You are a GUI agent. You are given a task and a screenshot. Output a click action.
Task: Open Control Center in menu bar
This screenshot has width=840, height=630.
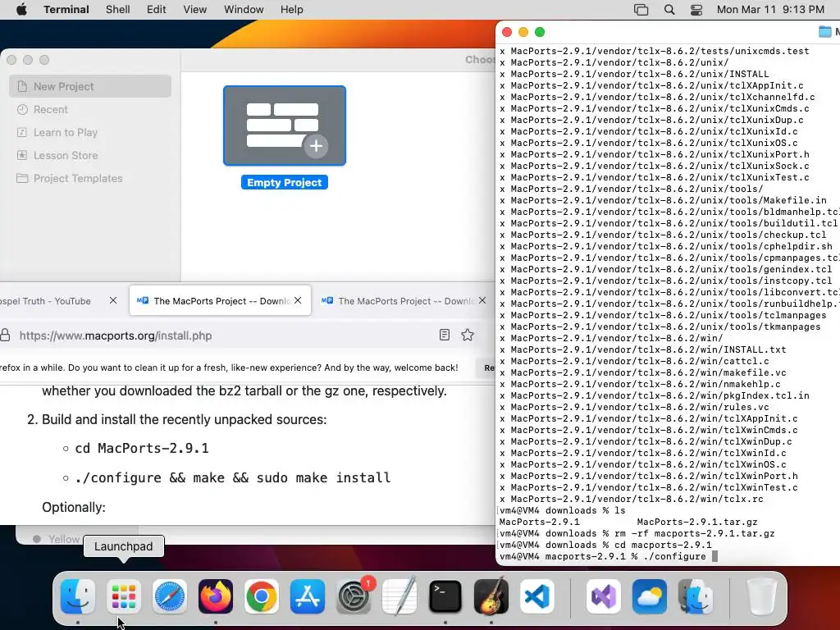pyautogui.click(x=696, y=10)
